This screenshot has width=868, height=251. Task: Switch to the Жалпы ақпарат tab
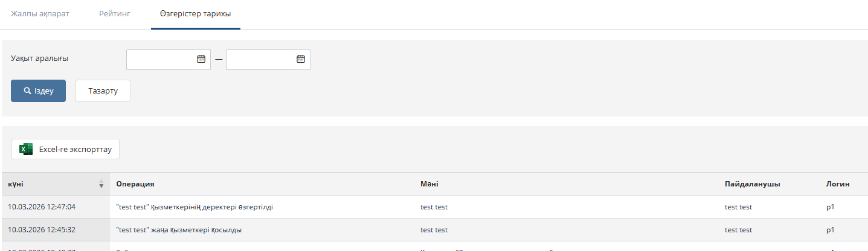click(x=40, y=13)
